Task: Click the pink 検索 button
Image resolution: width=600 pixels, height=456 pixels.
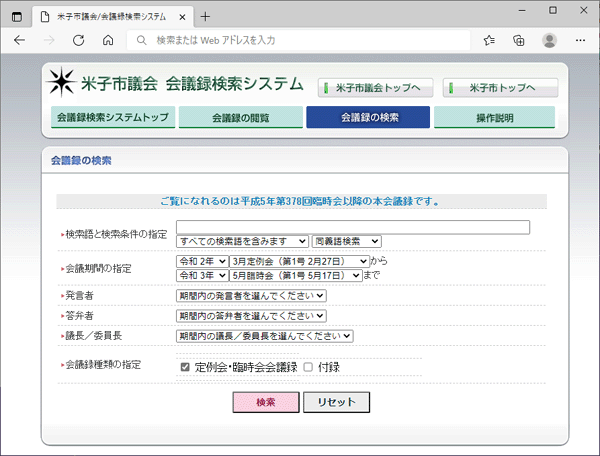Action: pyautogui.click(x=266, y=402)
